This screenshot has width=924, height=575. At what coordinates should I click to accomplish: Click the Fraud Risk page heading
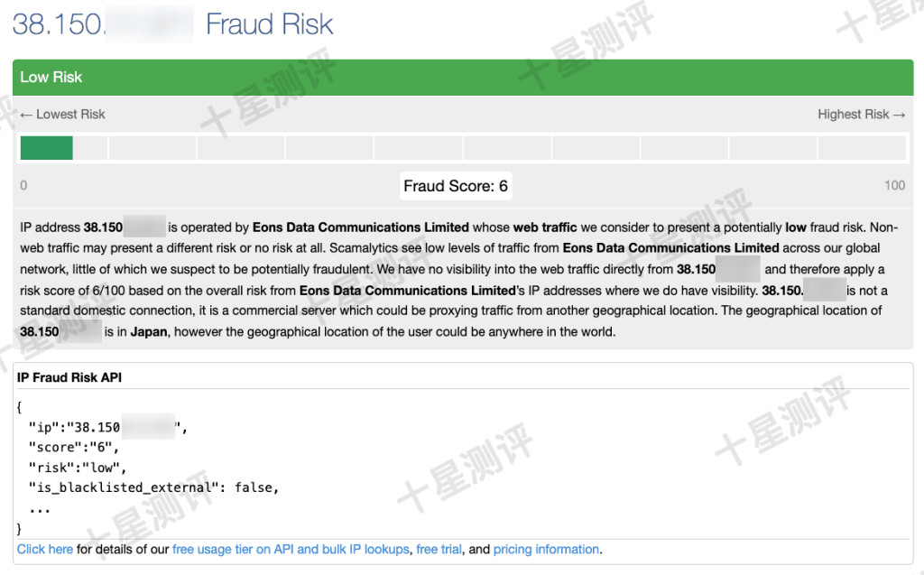[x=269, y=24]
